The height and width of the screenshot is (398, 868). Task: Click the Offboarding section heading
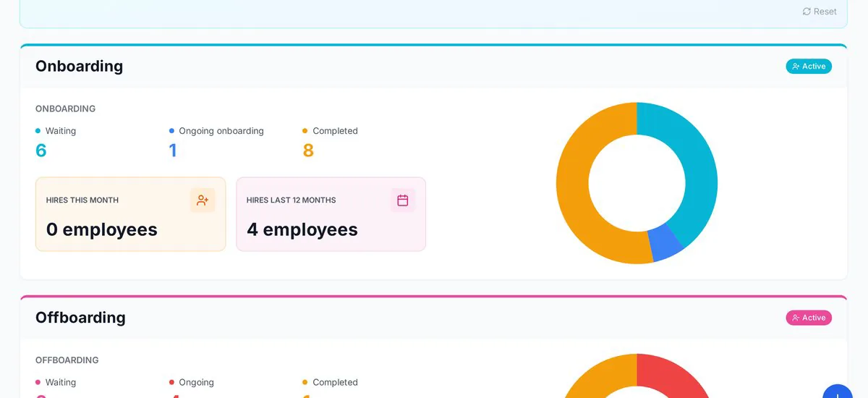80,318
